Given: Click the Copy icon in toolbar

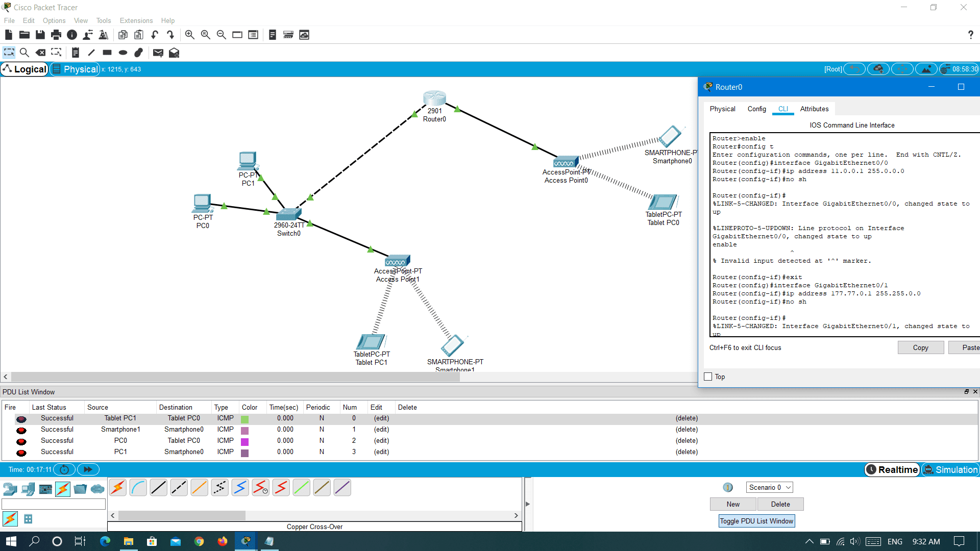Looking at the screenshot, I should pos(123,35).
